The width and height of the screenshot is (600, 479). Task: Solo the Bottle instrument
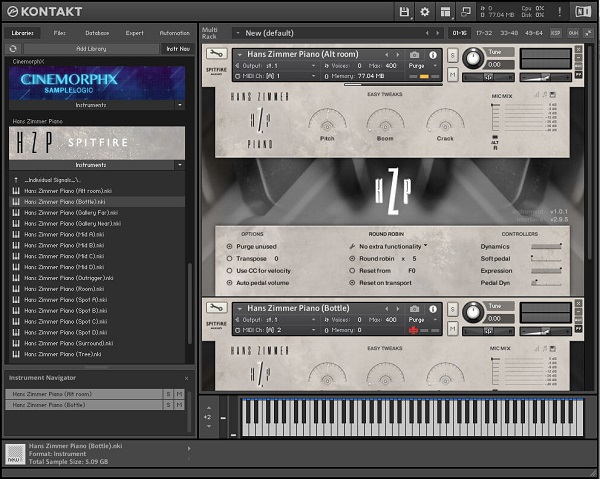tap(452, 309)
